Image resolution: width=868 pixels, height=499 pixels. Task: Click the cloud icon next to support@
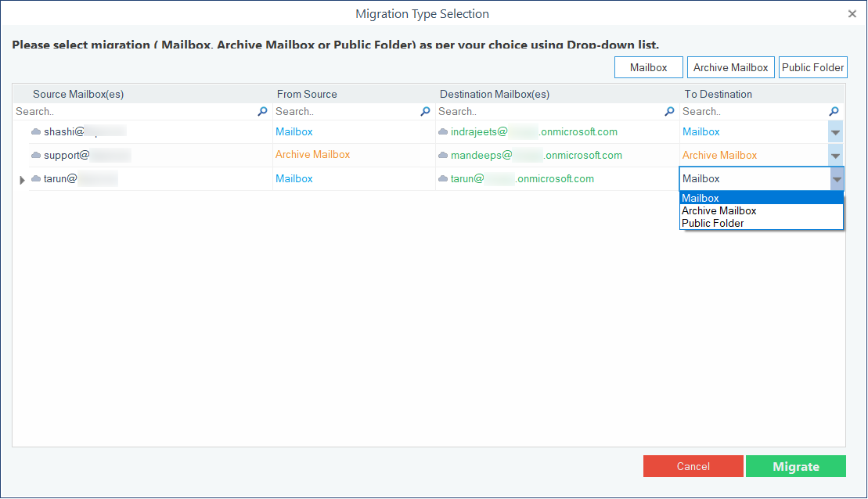pyautogui.click(x=36, y=155)
